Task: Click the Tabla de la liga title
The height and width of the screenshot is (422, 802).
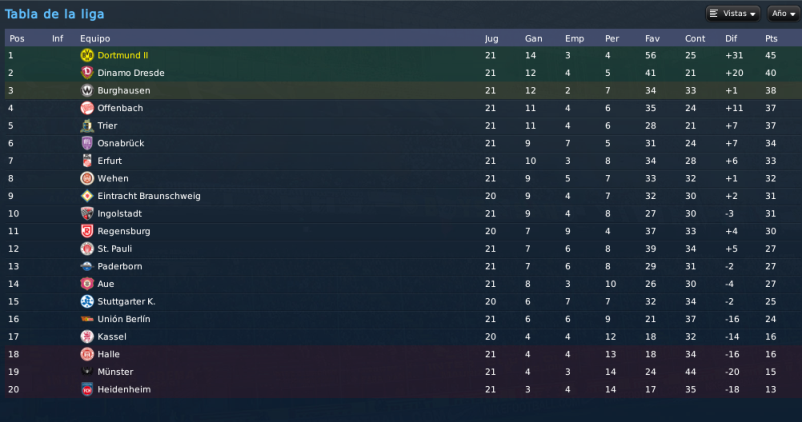Action: click(54, 14)
